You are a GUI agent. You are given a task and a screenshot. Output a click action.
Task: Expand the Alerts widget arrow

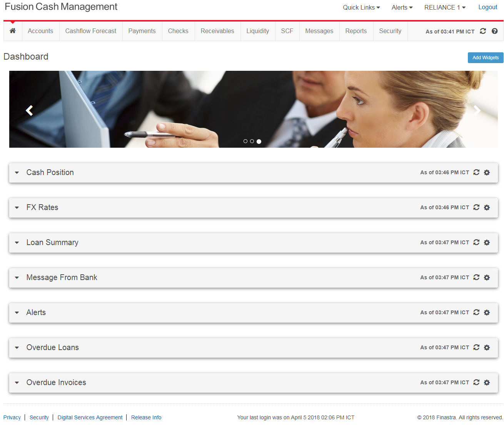[17, 313]
